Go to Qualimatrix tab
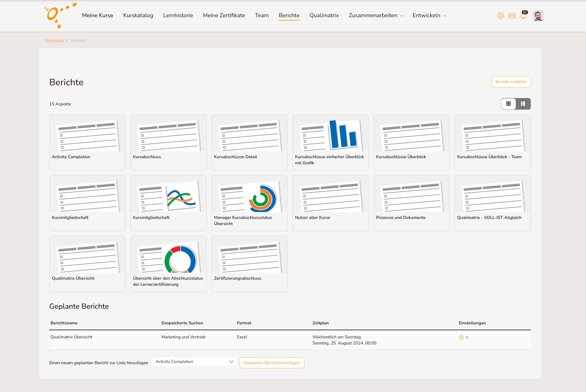The image size is (586, 392). [324, 15]
